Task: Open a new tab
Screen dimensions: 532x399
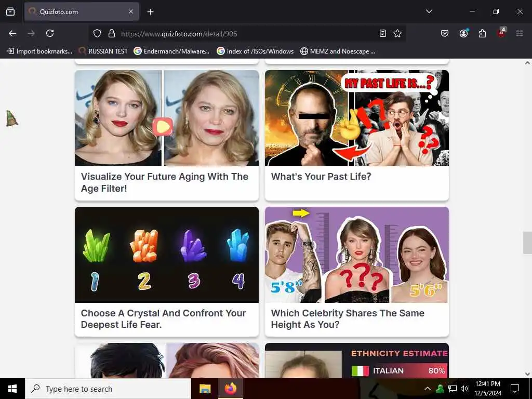Action: pos(150,12)
